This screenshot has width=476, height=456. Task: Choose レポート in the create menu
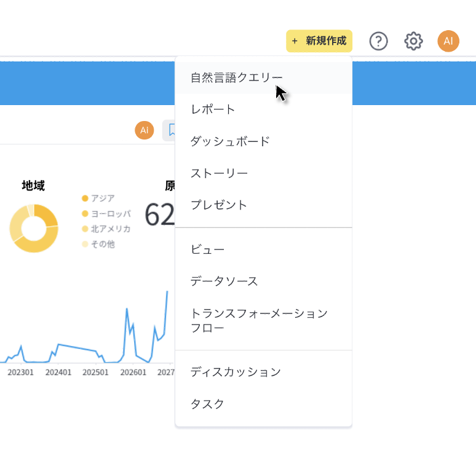(x=213, y=109)
